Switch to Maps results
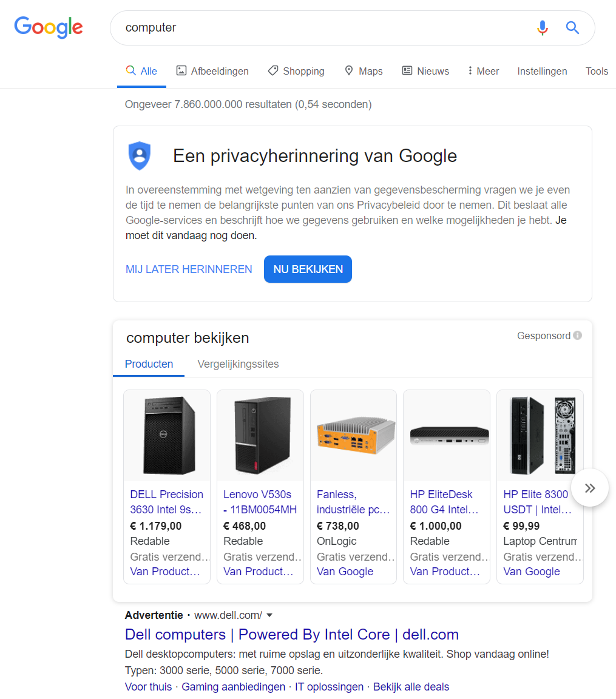The height and width of the screenshot is (699, 616). (364, 71)
